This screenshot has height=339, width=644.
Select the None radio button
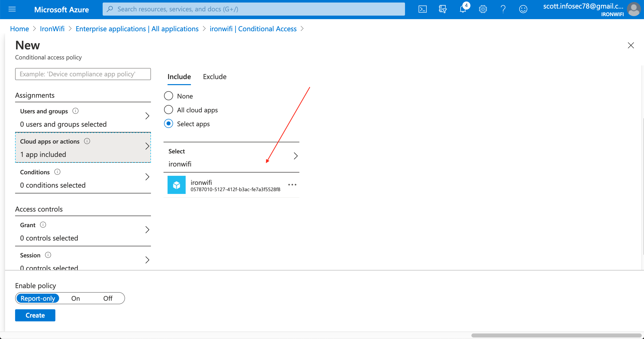tap(168, 96)
